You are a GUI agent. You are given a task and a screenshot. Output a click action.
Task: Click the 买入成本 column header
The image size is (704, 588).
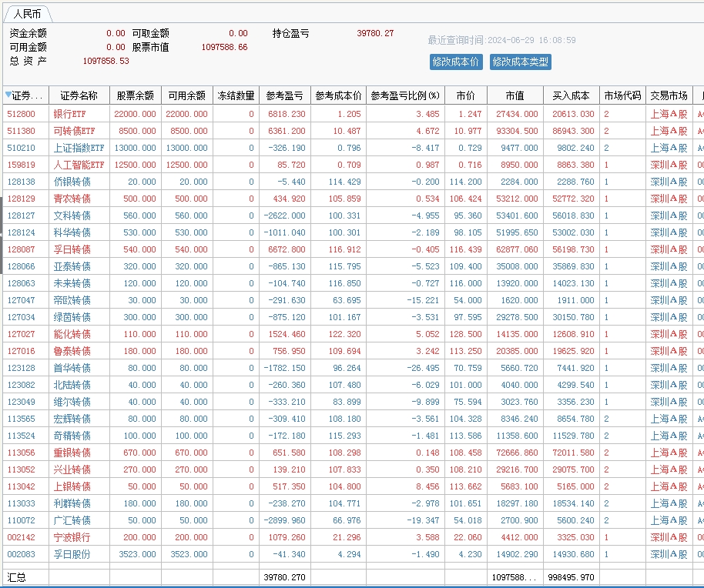pos(571,96)
